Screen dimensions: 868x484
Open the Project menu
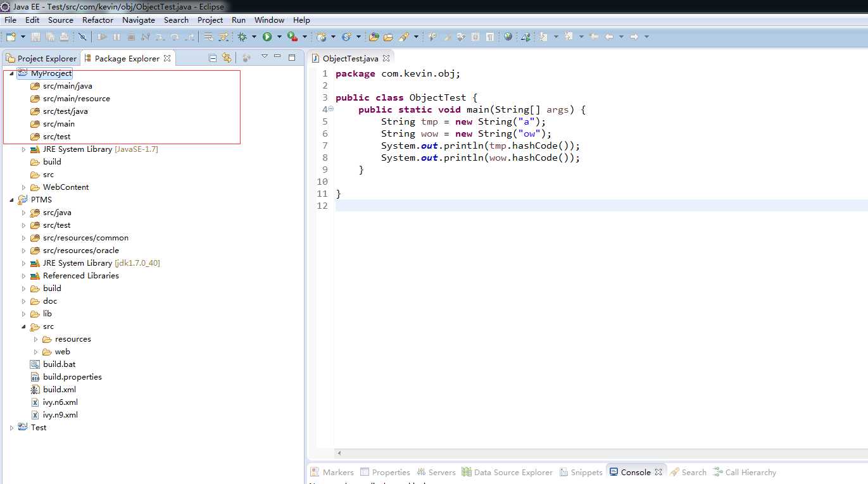coord(210,20)
